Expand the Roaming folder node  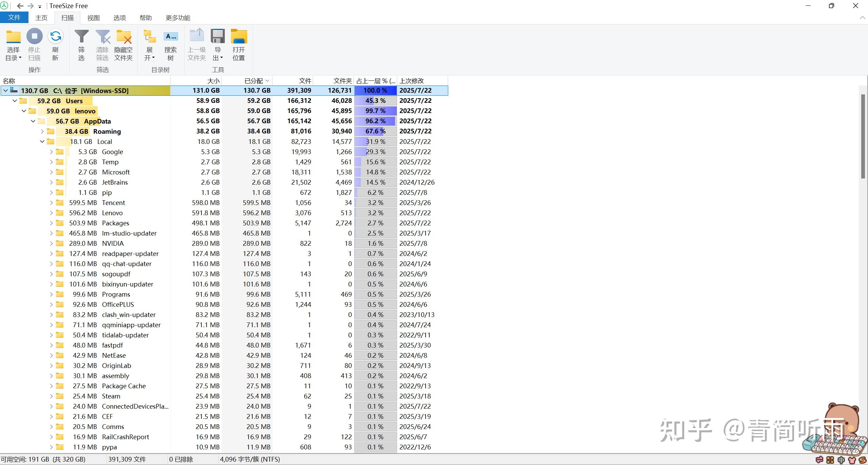(42, 131)
